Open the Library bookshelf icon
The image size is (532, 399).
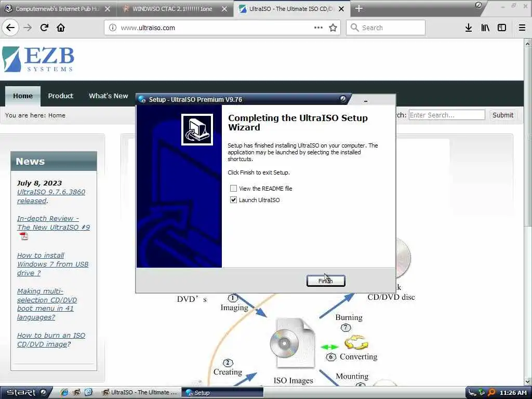click(485, 28)
